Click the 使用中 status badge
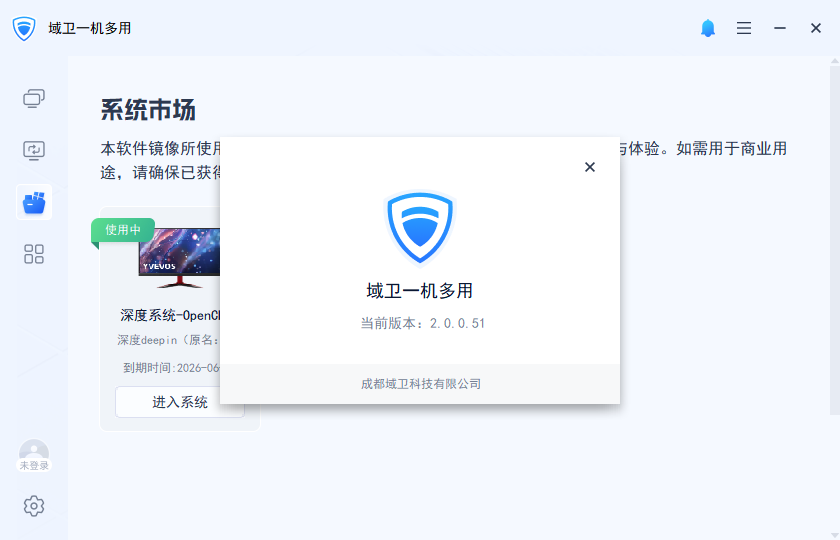Image resolution: width=840 pixels, height=540 pixels. click(123, 230)
